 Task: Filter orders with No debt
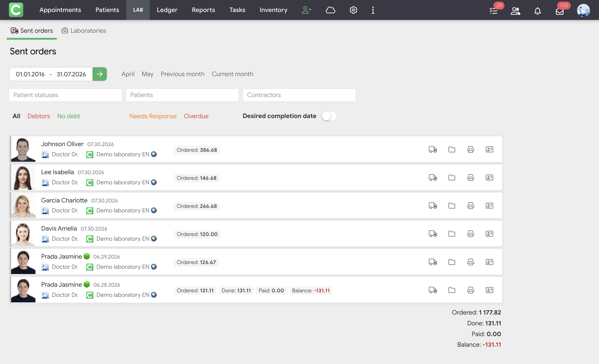click(68, 116)
